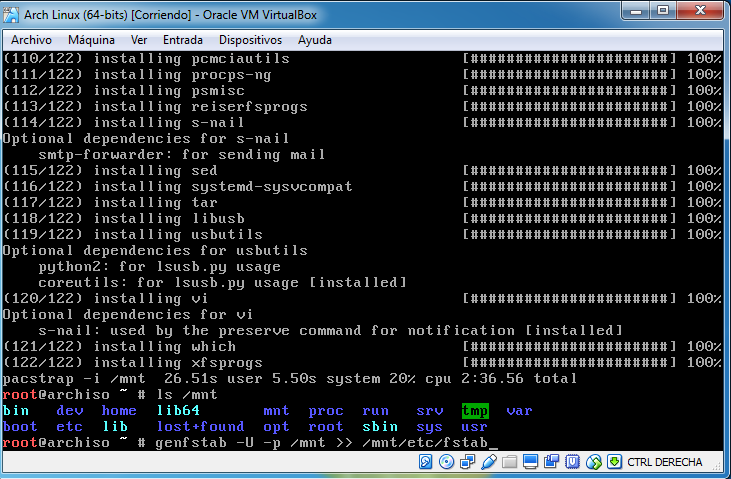Open the Máquina menu
The height and width of the screenshot is (479, 731).
pyautogui.click(x=92, y=40)
